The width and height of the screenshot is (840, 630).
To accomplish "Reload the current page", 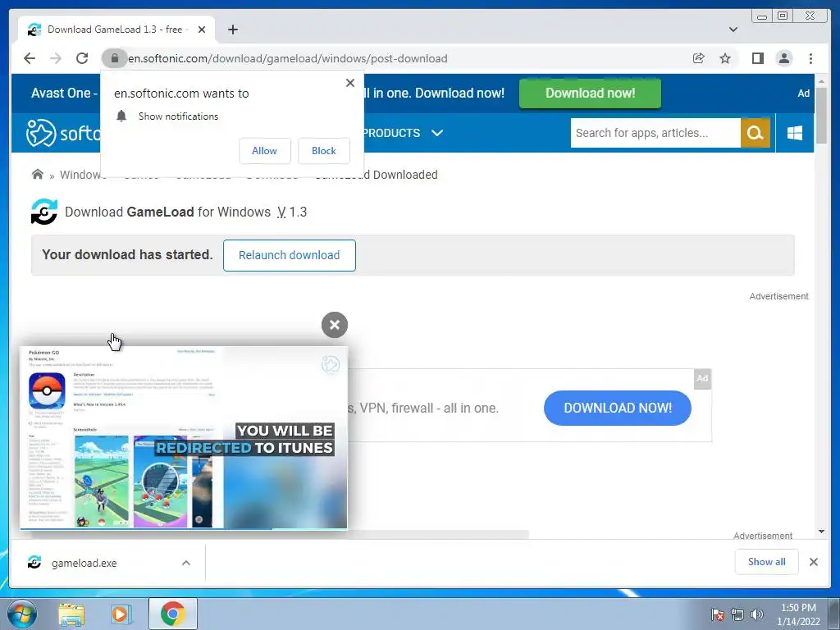I will point(82,58).
